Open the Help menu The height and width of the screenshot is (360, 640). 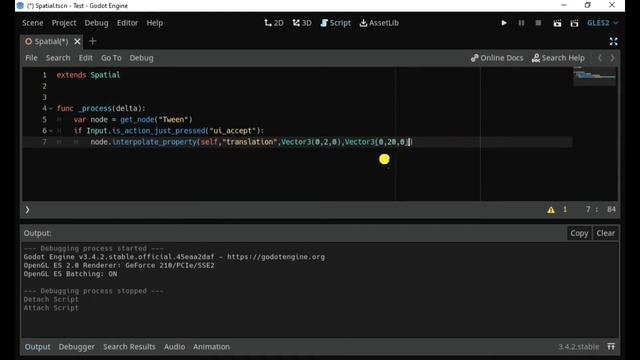(x=155, y=23)
